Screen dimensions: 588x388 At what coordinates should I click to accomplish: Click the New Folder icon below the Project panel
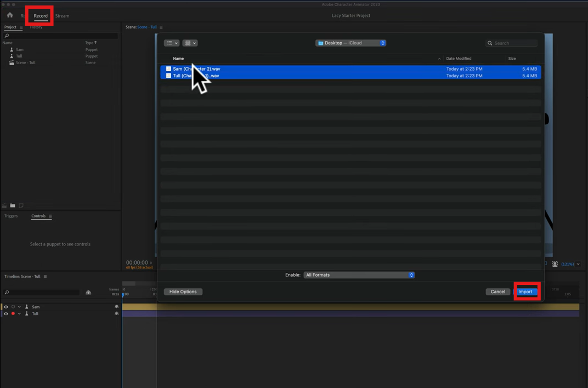tap(12, 206)
